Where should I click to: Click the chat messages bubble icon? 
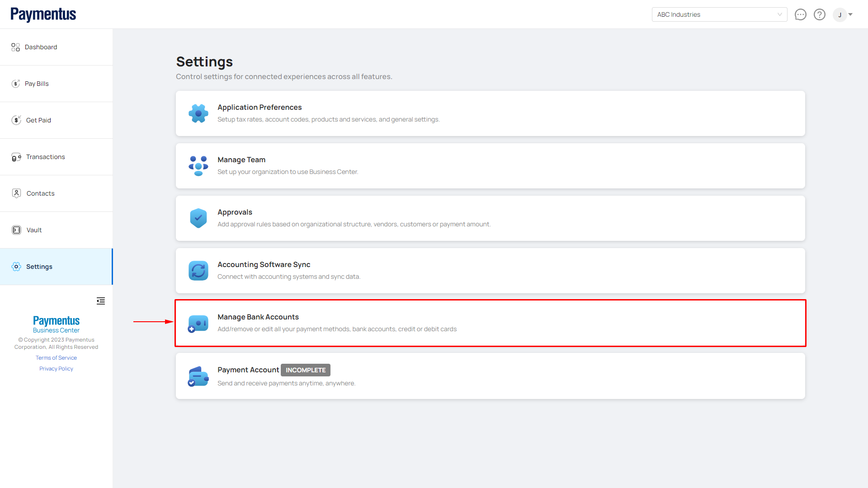tap(800, 14)
